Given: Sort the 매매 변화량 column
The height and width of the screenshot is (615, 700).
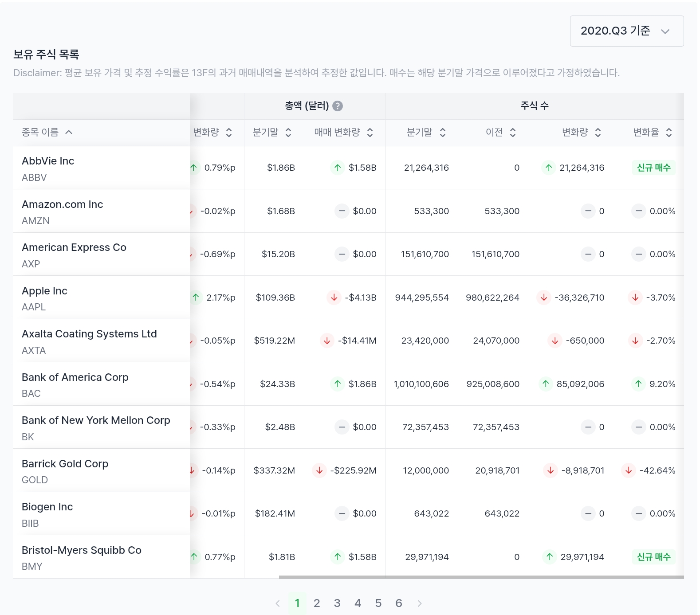Looking at the screenshot, I should (x=370, y=133).
